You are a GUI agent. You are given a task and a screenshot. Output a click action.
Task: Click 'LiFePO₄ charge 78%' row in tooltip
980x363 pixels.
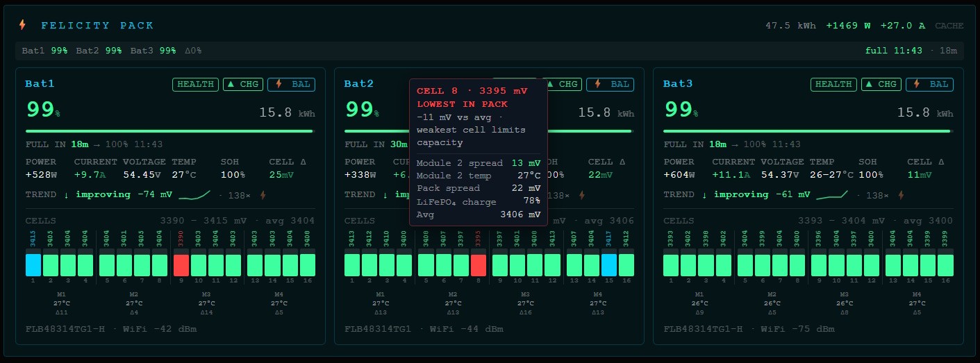pos(479,201)
